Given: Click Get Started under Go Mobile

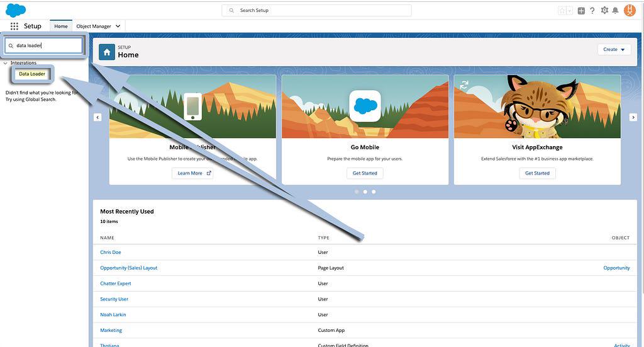Looking at the screenshot, I should point(365,173).
